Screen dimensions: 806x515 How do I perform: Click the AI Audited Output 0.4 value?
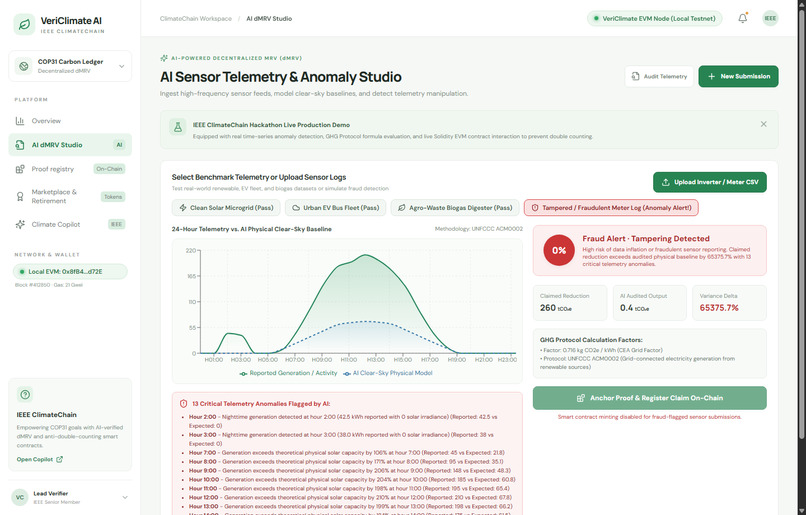pos(634,308)
